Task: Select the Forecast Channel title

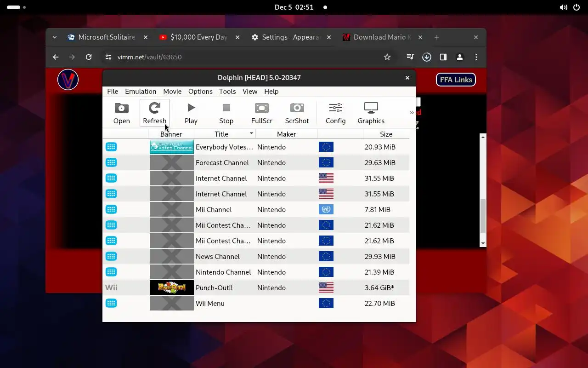Action: [222, 162]
